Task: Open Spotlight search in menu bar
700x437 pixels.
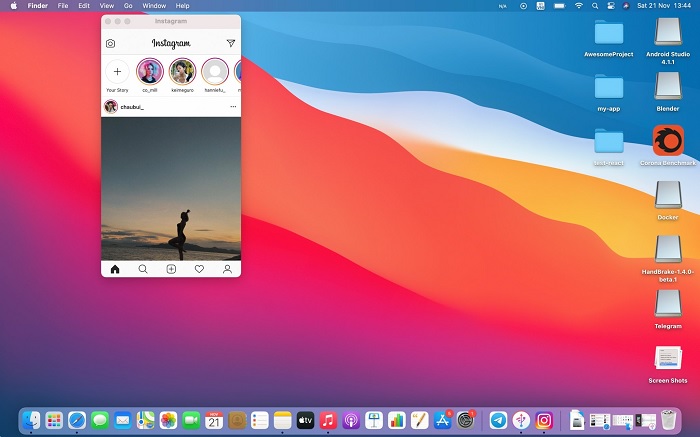Action: click(x=595, y=6)
